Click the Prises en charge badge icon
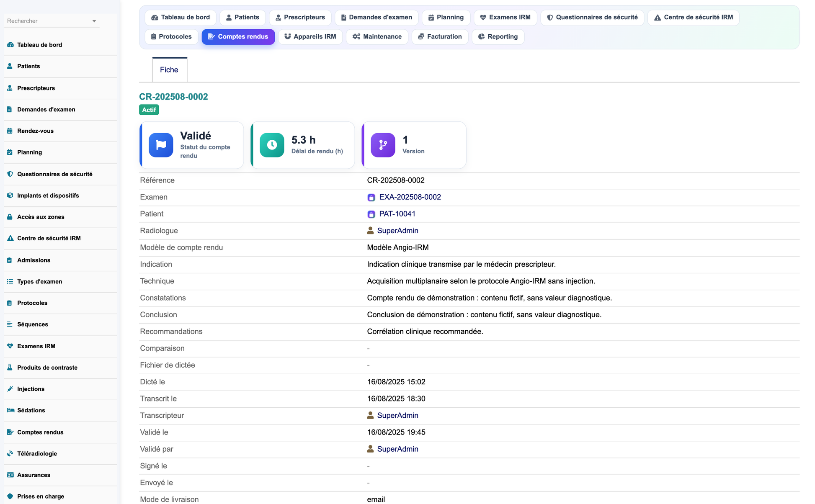 (10, 496)
